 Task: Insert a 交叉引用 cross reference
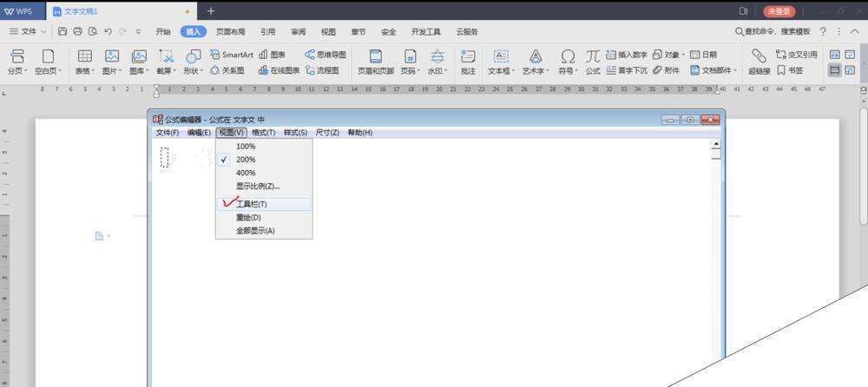click(x=797, y=55)
